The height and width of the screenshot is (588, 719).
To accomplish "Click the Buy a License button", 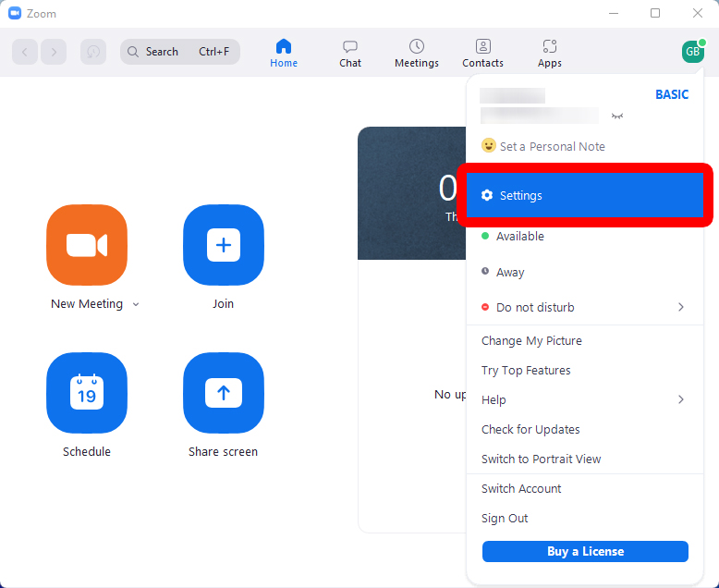I will pyautogui.click(x=585, y=552).
